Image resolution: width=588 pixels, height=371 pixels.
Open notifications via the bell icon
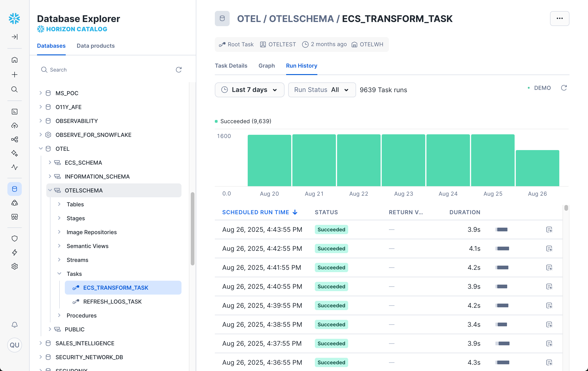(x=15, y=325)
